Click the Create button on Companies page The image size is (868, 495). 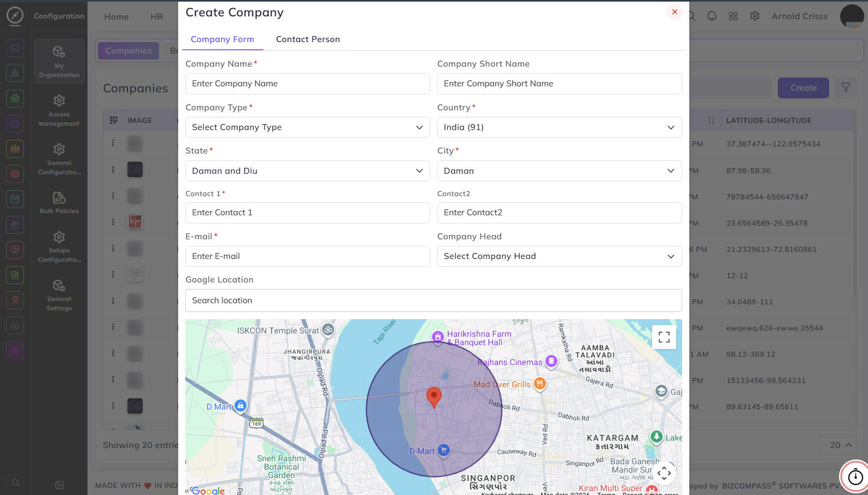(x=804, y=88)
